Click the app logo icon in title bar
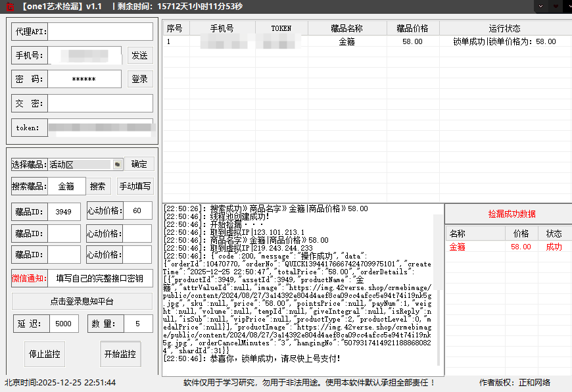Viewport: 572px width, 392px height. point(10,7)
